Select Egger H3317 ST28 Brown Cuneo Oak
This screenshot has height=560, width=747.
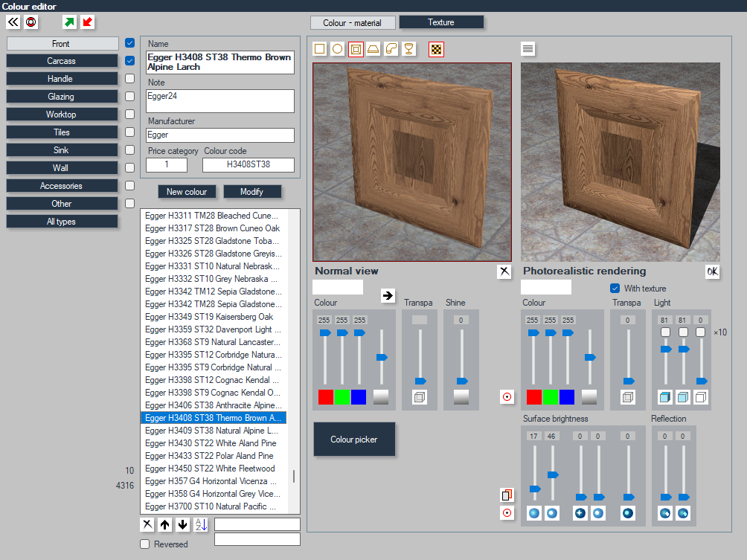click(213, 228)
